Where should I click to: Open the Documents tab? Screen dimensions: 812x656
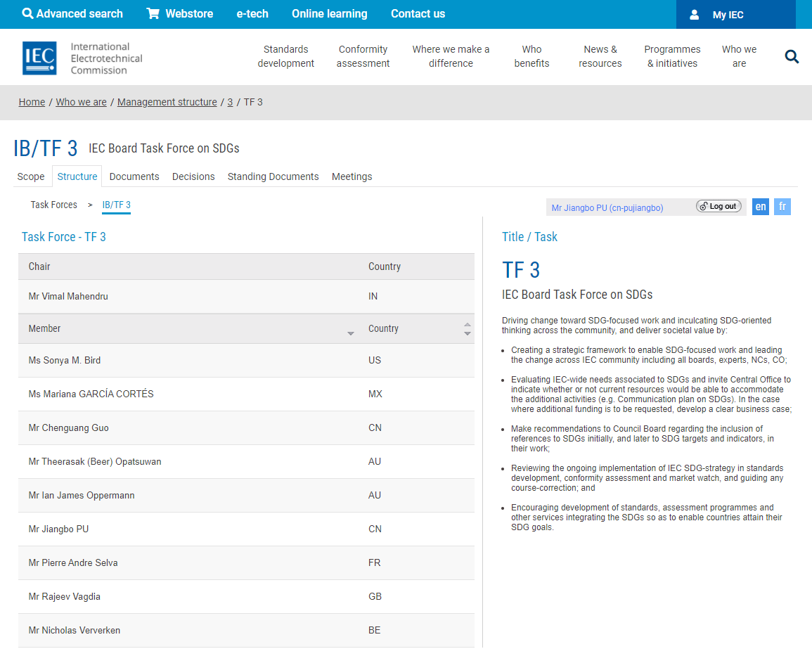[x=134, y=176]
